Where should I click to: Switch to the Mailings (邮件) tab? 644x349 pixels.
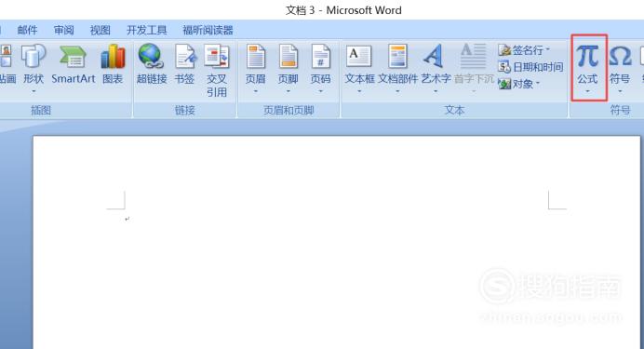pyautogui.click(x=28, y=30)
